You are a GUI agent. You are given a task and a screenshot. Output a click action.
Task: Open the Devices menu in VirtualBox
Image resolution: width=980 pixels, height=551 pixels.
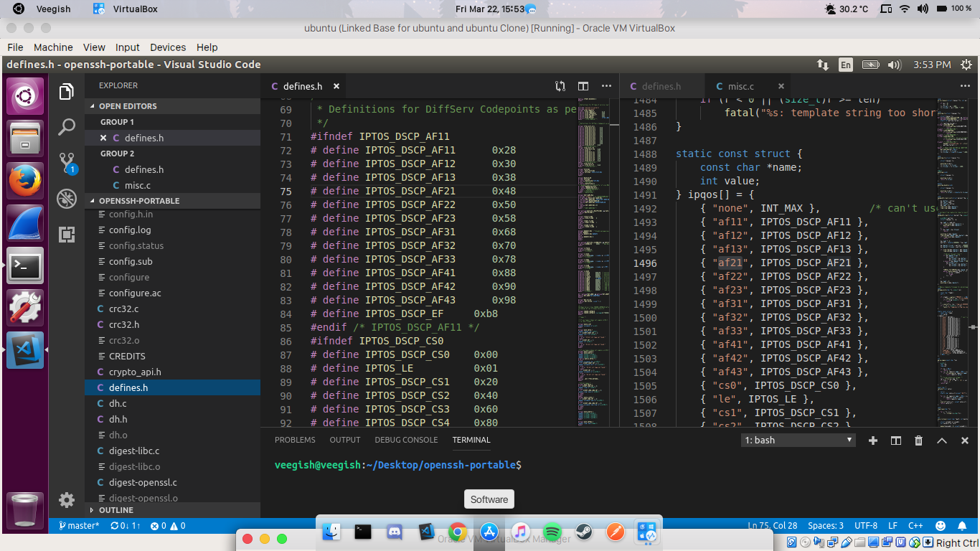tap(167, 47)
